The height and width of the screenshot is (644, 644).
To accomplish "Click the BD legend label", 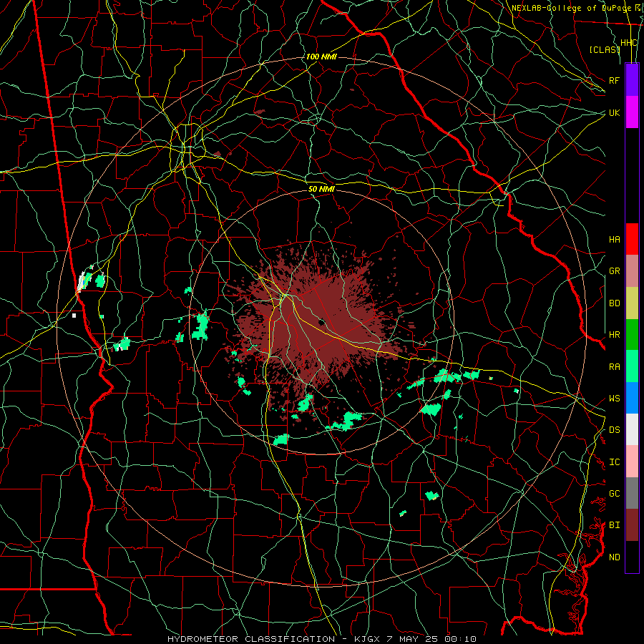I will click(x=614, y=303).
